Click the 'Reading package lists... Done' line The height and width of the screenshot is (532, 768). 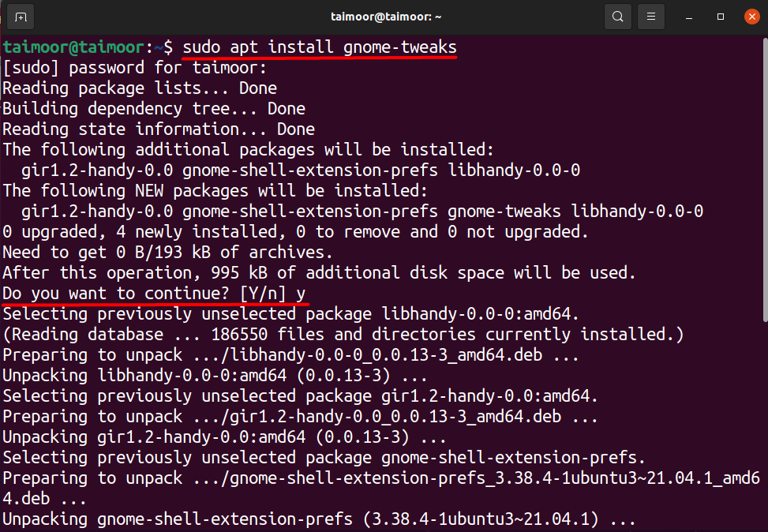coord(140,88)
